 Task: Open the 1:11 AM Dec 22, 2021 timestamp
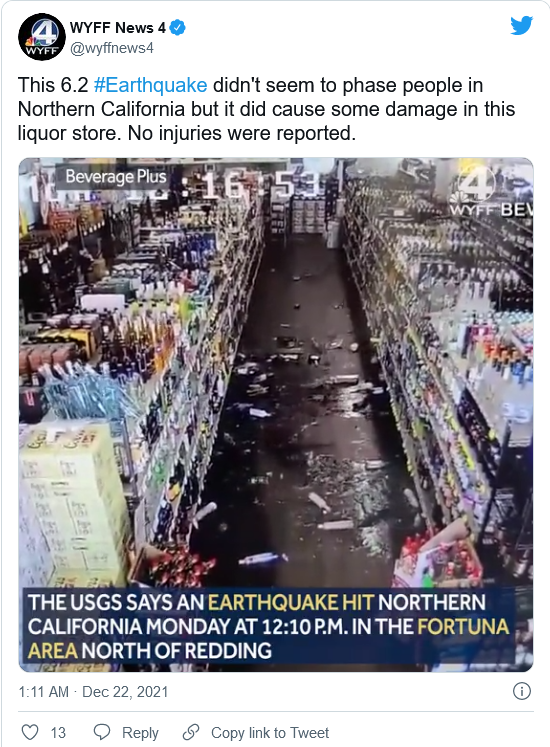pyautogui.click(x=93, y=692)
